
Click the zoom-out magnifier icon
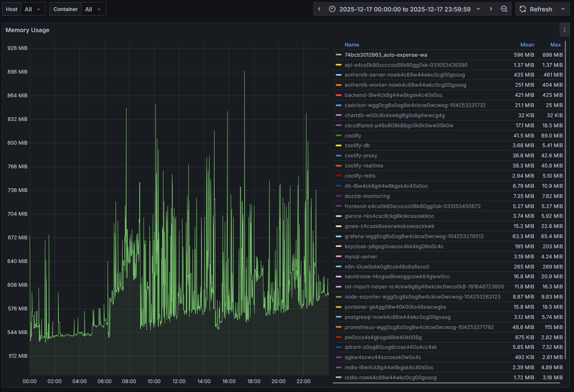[504, 9]
